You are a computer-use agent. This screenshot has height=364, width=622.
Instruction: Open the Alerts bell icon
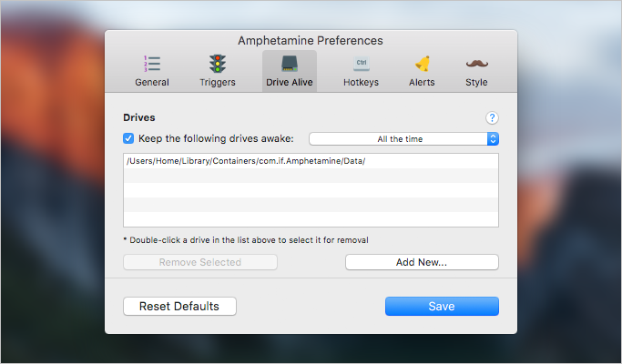(x=422, y=64)
